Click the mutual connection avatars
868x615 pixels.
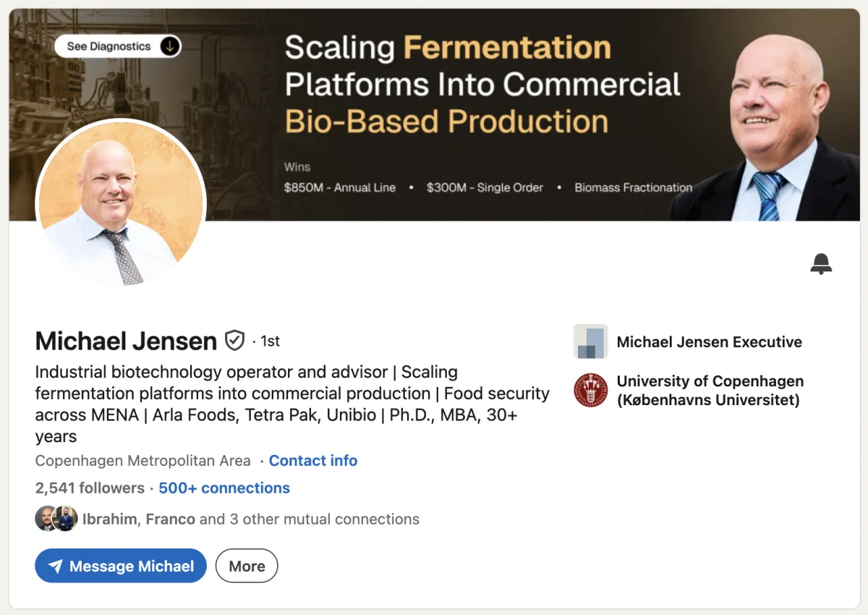coord(56,519)
